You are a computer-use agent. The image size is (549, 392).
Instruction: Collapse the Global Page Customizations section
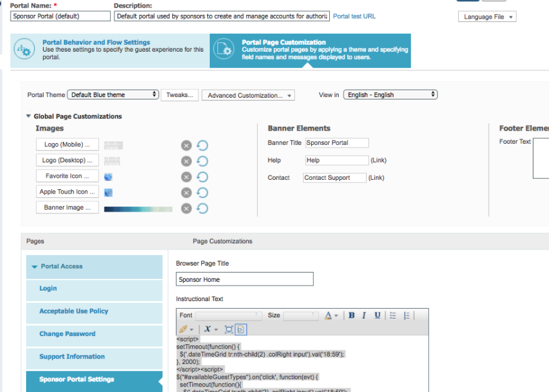point(29,116)
